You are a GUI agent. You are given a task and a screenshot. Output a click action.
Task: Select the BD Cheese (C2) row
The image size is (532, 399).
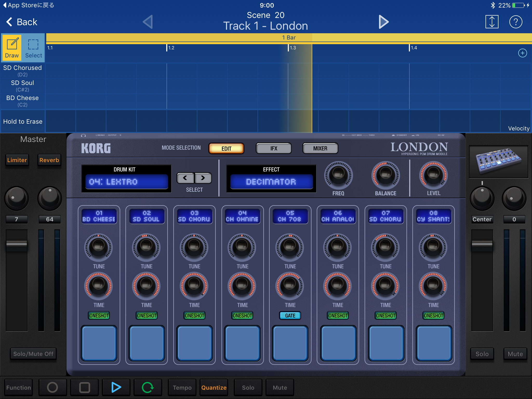(23, 101)
